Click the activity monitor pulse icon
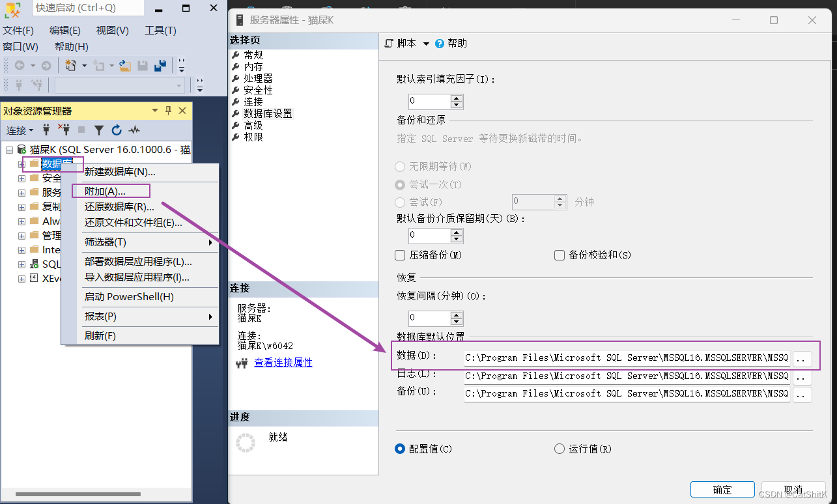Image resolution: width=837 pixels, height=504 pixels. click(x=134, y=130)
